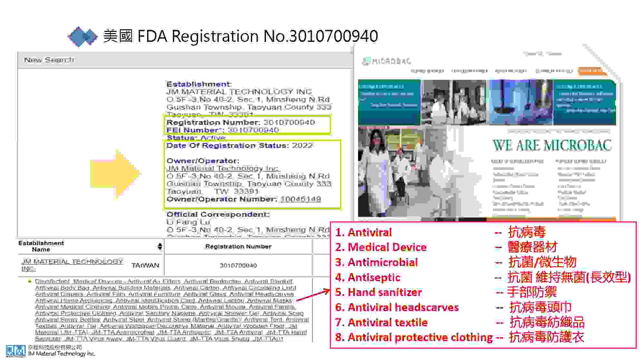Click the blue diamond logo beside title
Viewport: 644px width, 362px height.
82,36
